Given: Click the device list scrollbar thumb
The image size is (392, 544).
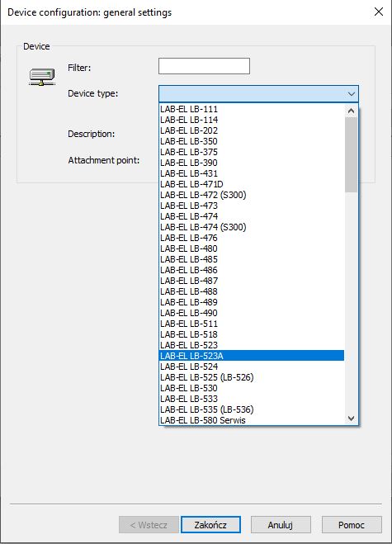Looking at the screenshot, I should [351, 154].
